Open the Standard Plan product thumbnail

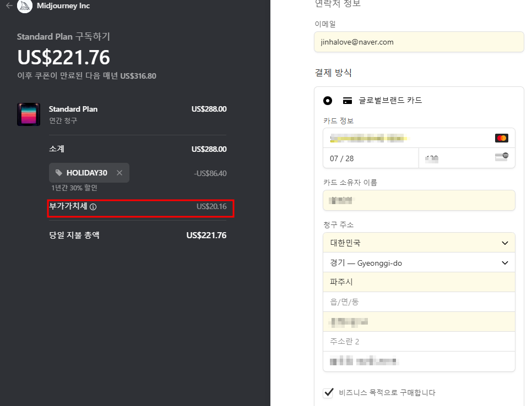pos(29,114)
